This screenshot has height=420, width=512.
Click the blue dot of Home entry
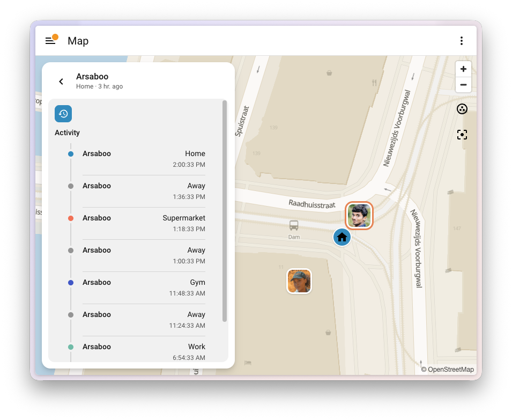(x=71, y=154)
